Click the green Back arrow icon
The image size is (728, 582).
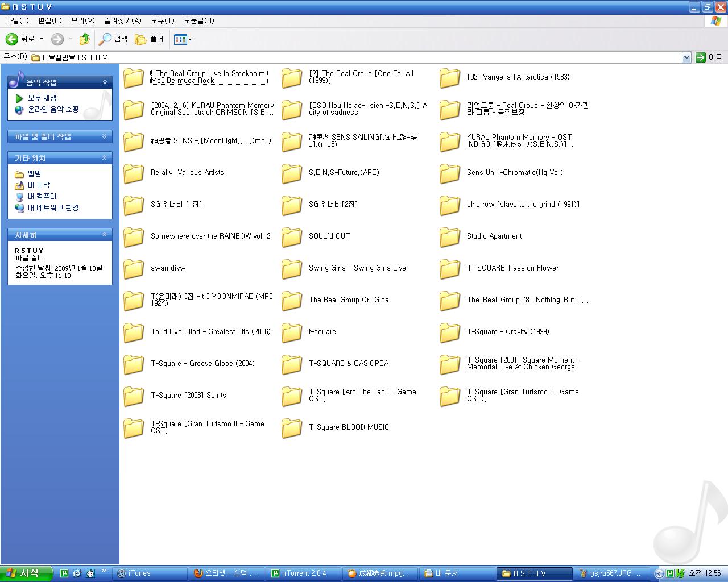pyautogui.click(x=11, y=39)
